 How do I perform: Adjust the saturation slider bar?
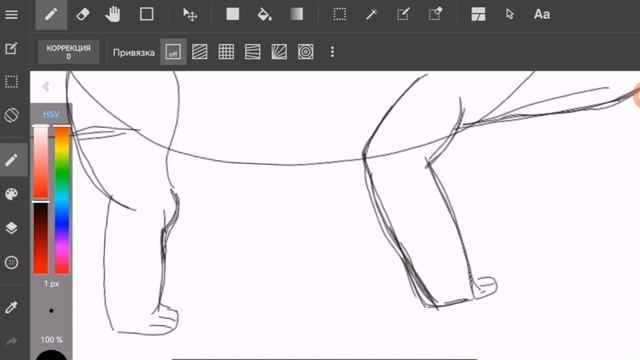(41, 162)
